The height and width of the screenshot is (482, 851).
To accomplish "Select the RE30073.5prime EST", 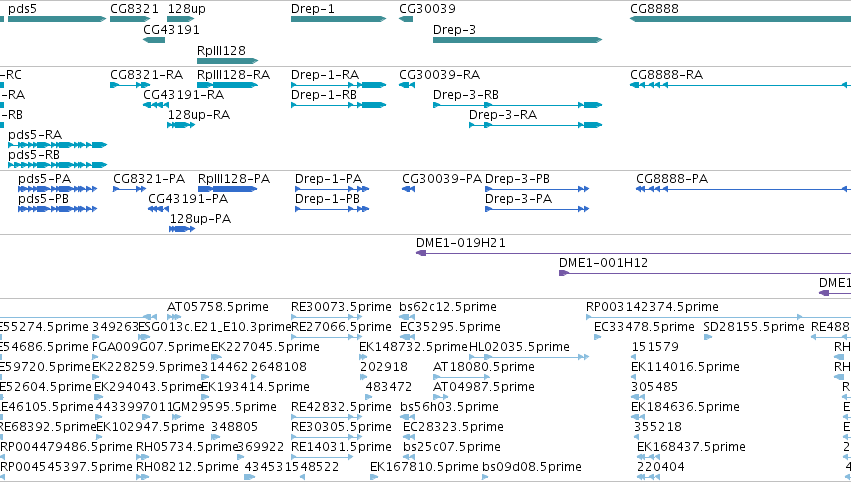I will coord(326,317).
